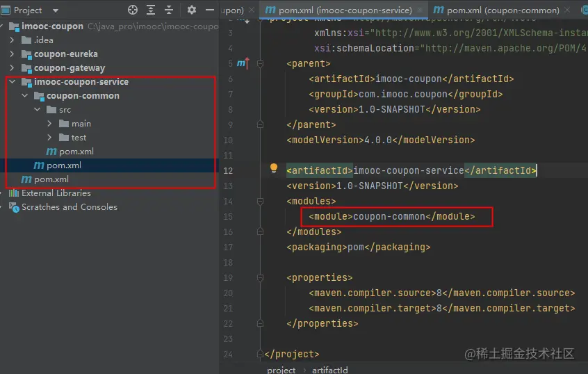Select the main folder
The height and width of the screenshot is (374, 588).
coord(75,124)
